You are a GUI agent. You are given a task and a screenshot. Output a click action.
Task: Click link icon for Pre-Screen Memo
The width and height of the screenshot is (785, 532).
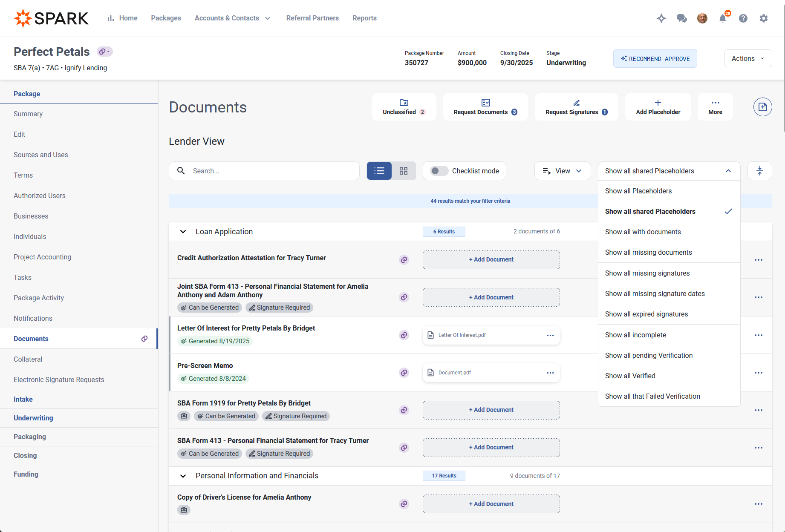coord(404,373)
